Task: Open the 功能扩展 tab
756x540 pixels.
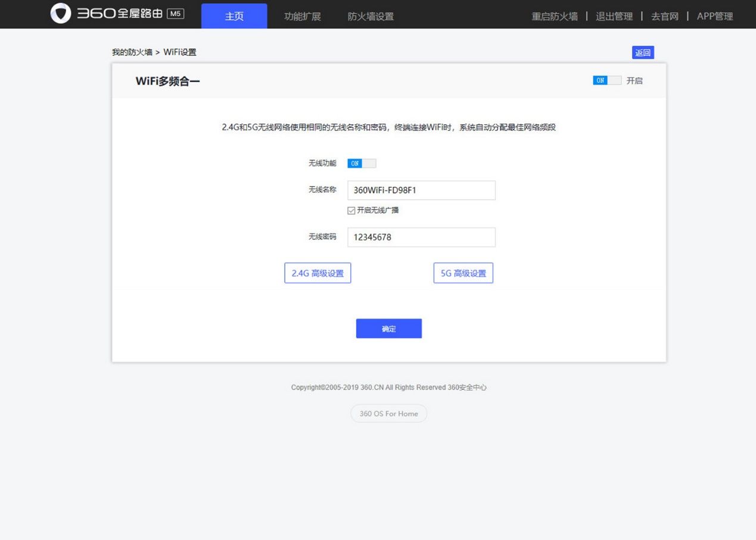Action: pos(303,16)
